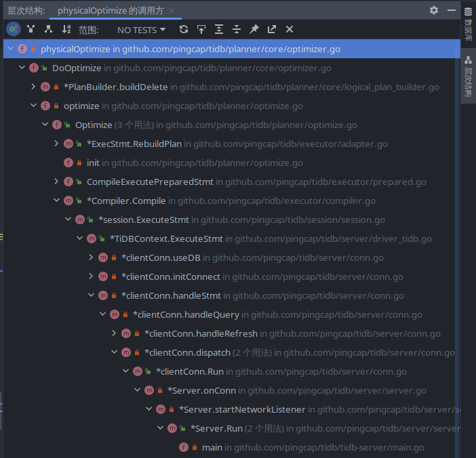Click function icon beside DoOptimize
The width and height of the screenshot is (476, 458).
coord(34,68)
